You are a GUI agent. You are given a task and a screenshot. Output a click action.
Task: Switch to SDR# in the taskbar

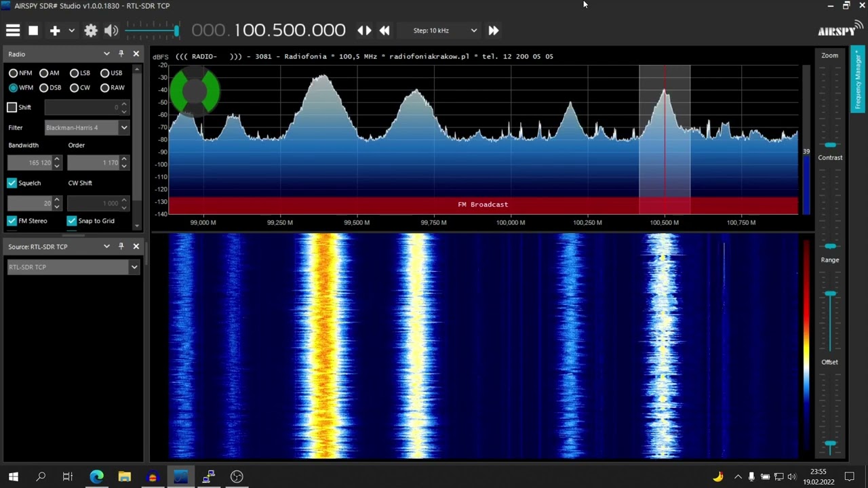(180, 476)
